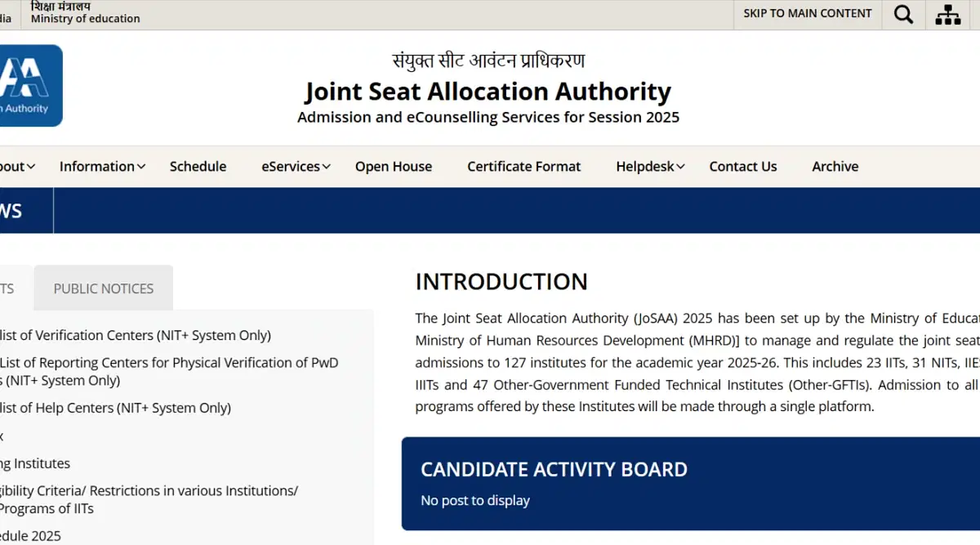
Task: Open the Archive menu item
Action: click(835, 167)
